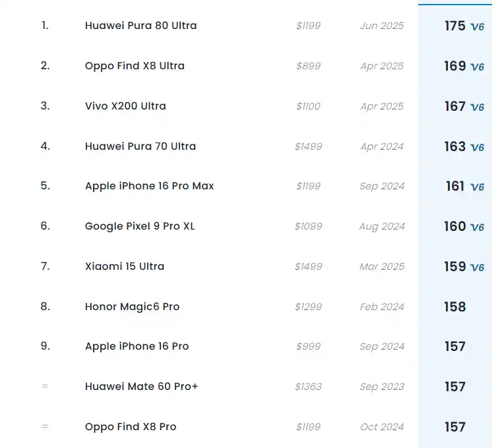Open the Huawei Mate 60 Pro+ listing
This screenshot has height=448, width=498.
[141, 387]
